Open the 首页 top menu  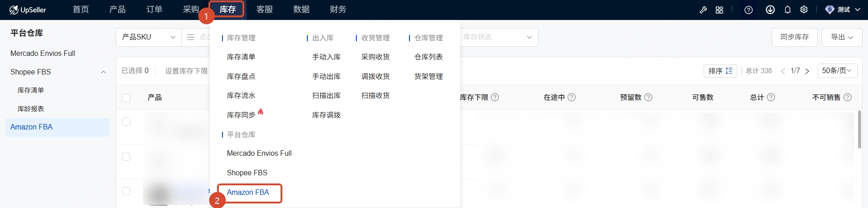(x=81, y=10)
